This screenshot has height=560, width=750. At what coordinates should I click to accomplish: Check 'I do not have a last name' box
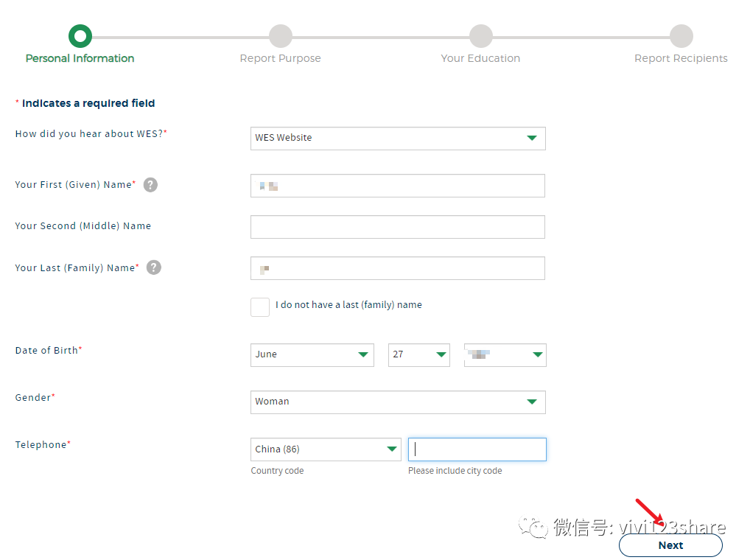tap(260, 307)
